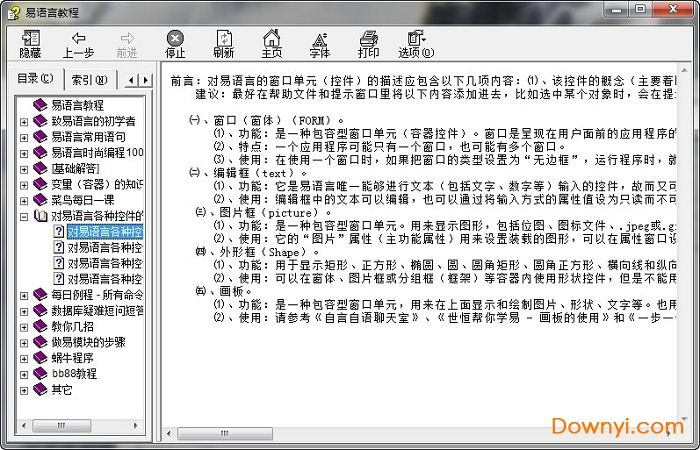The width and height of the screenshot is (700, 450).
Task: Click the ㈡、编辑框（text） heading
Action: click(x=249, y=173)
